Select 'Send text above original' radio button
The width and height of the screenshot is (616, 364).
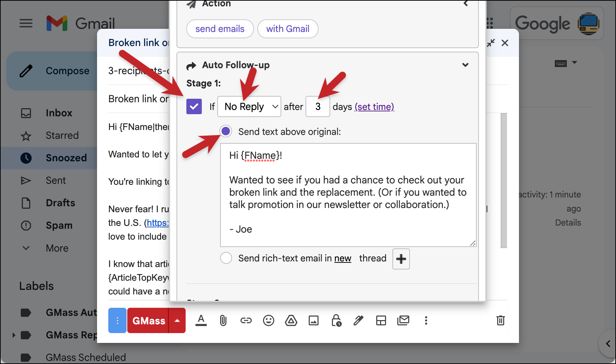pos(226,131)
